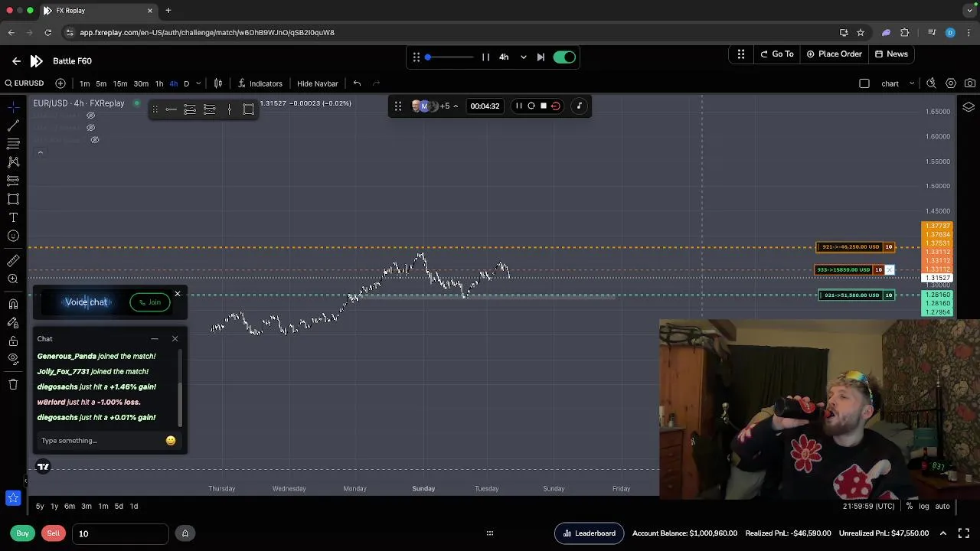Expand the timeframe list chevron
980x551 pixels.
198,83
